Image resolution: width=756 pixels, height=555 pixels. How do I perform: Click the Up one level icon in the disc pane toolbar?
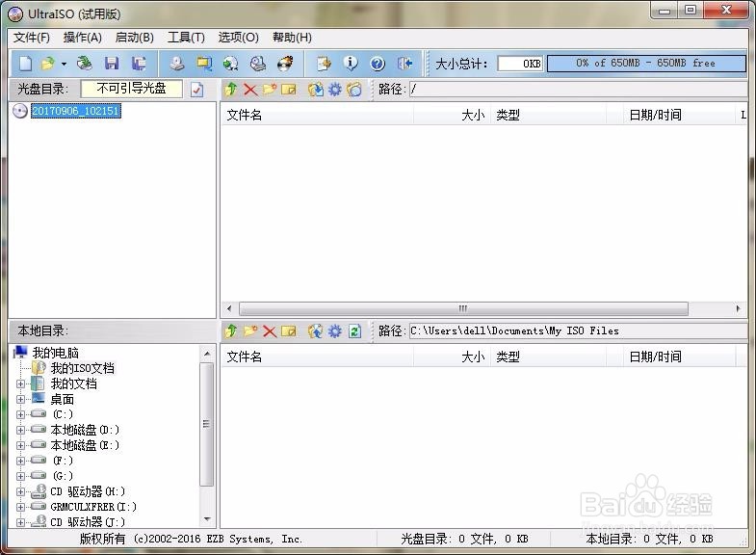pos(231,90)
